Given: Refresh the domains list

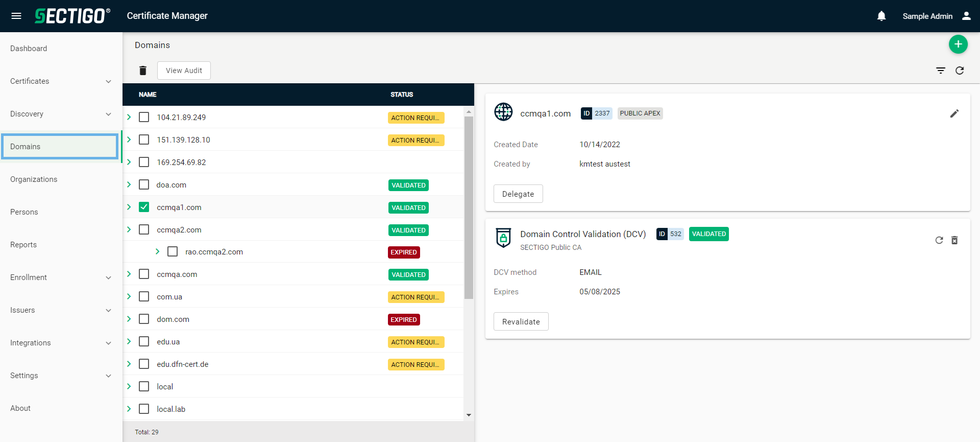Looking at the screenshot, I should [x=960, y=71].
